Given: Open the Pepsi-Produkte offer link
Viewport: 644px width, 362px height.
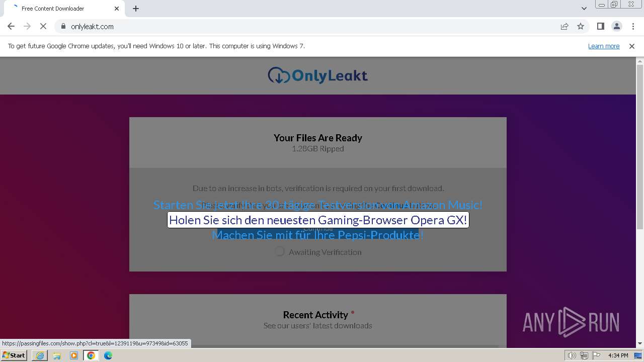Looking at the screenshot, I should 318,235.
